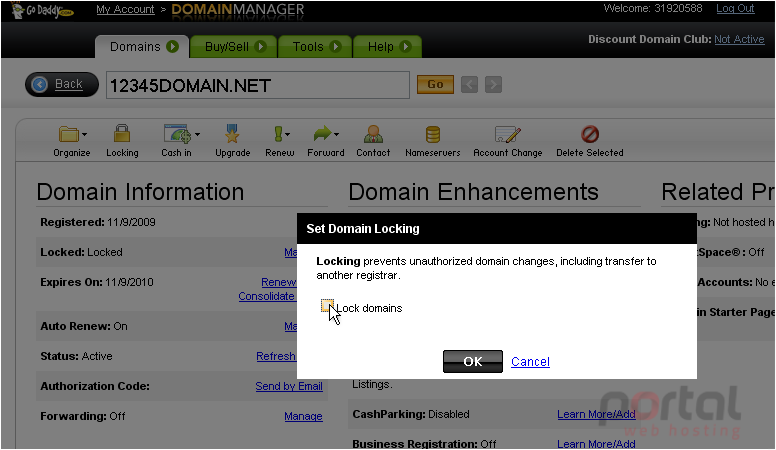This screenshot has width=776, height=450.
Task: Open the My Account link
Action: [x=125, y=9]
